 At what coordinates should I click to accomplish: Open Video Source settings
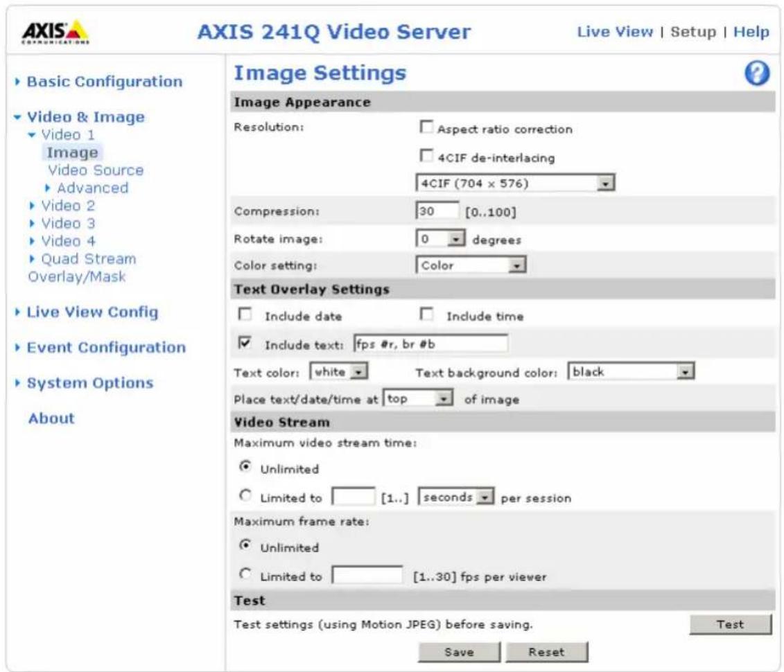coord(96,170)
